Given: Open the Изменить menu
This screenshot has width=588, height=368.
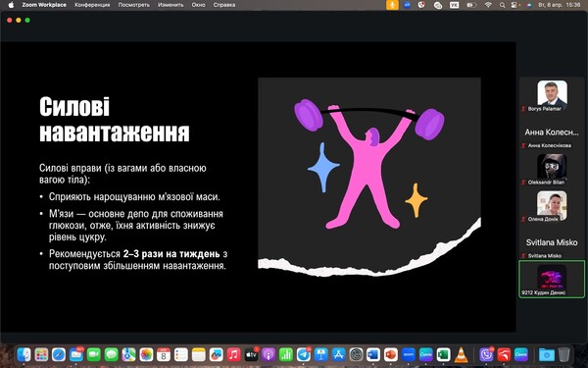Looking at the screenshot, I should click(x=171, y=5).
